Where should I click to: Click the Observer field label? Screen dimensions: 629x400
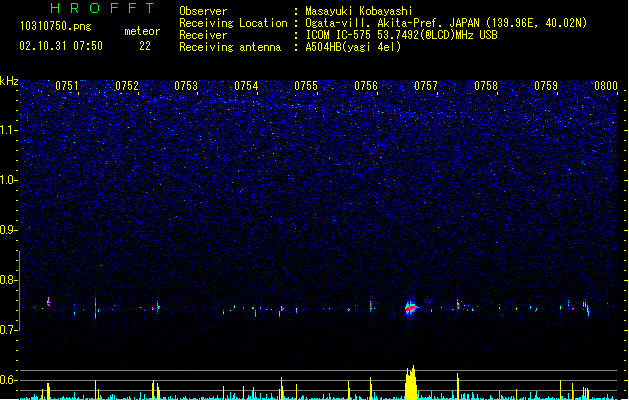(x=203, y=11)
